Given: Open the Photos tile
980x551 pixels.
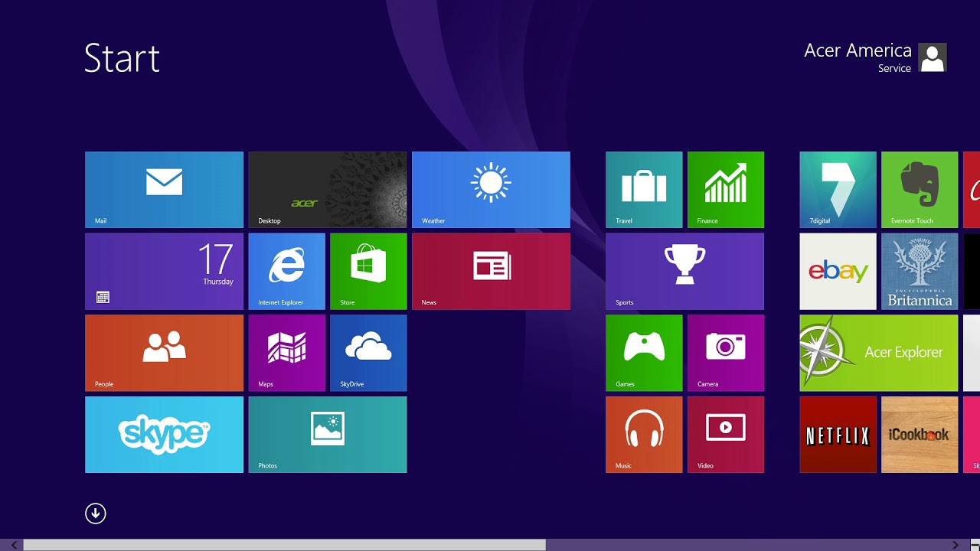Looking at the screenshot, I should pyautogui.click(x=328, y=435).
